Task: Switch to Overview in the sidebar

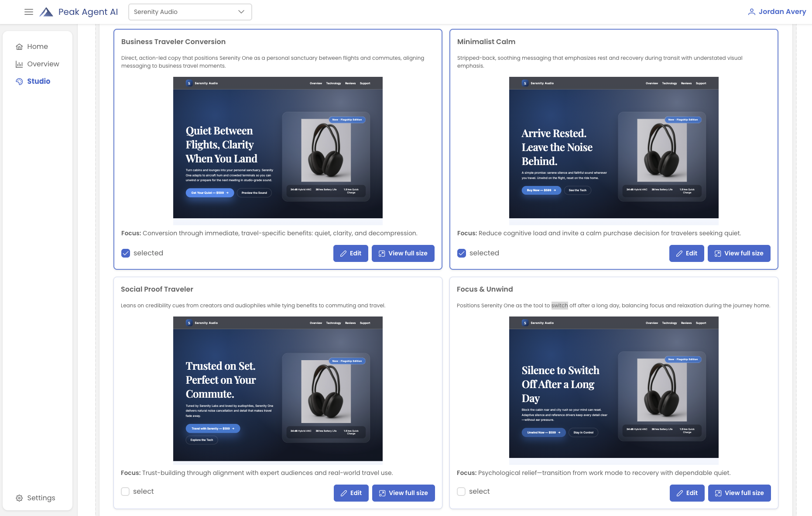Action: tap(42, 64)
